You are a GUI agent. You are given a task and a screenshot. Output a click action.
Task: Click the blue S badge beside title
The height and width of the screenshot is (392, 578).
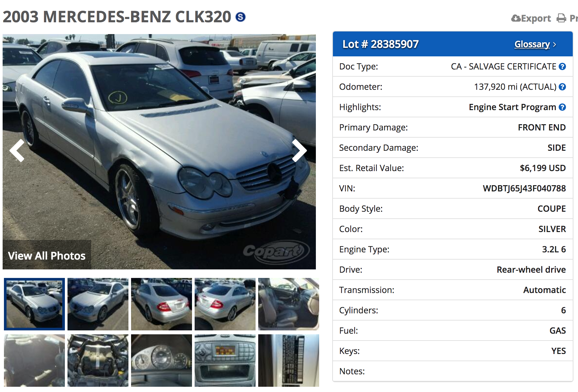241,17
